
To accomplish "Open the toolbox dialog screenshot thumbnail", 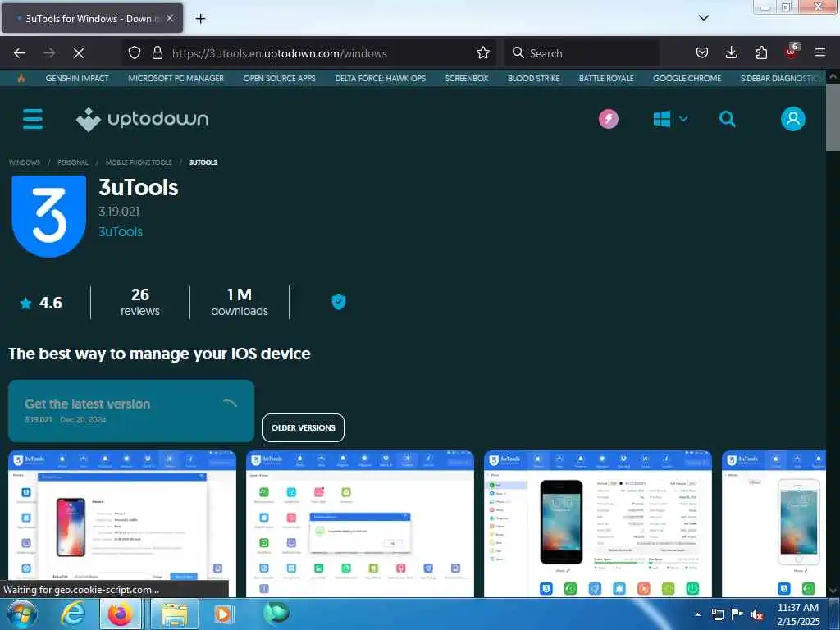I will pyautogui.click(x=360, y=524).
